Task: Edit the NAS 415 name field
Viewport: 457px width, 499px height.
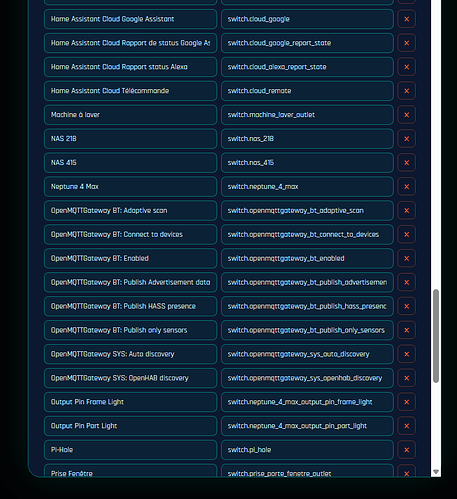Action: [130, 163]
